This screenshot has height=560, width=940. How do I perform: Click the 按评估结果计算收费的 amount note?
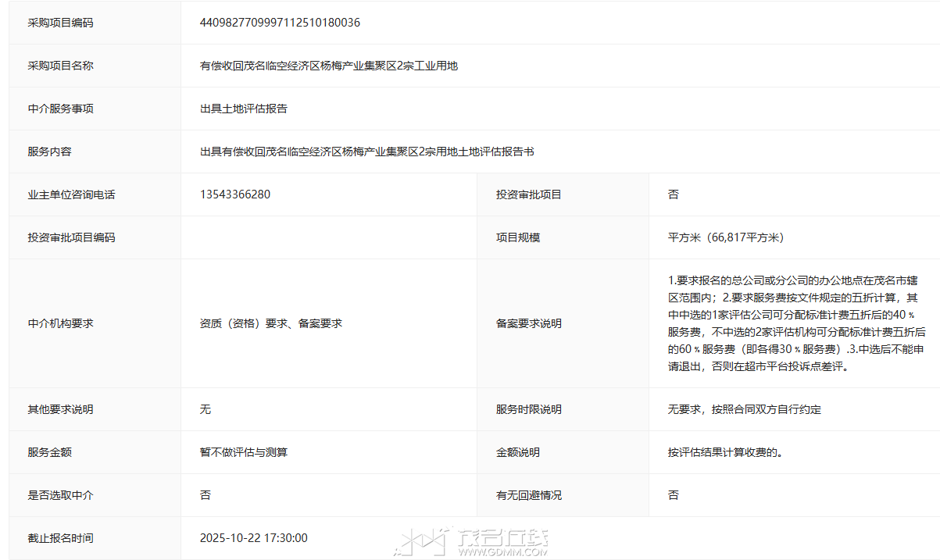725,452
